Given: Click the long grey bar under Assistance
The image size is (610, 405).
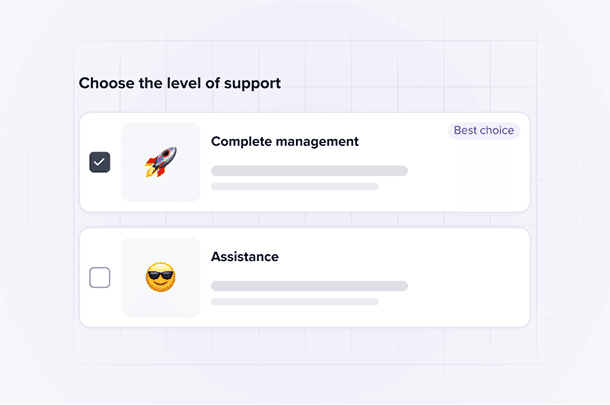Looking at the screenshot, I should pos(309,286).
